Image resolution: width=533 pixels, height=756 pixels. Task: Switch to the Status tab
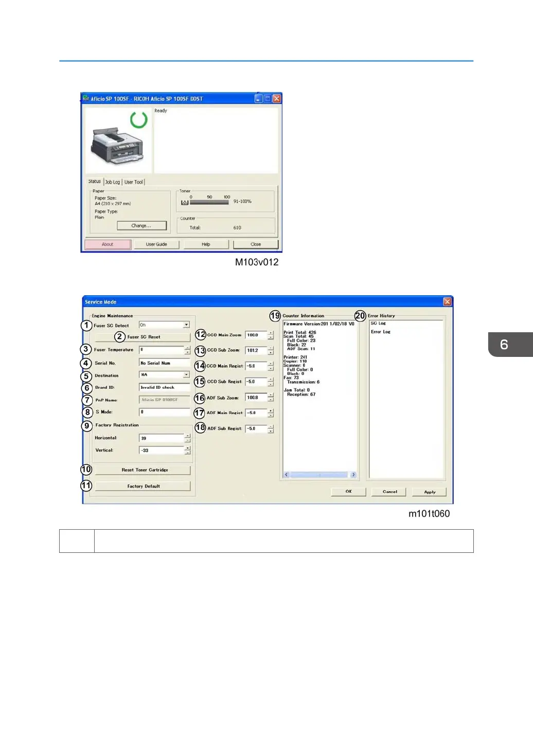[95, 182]
